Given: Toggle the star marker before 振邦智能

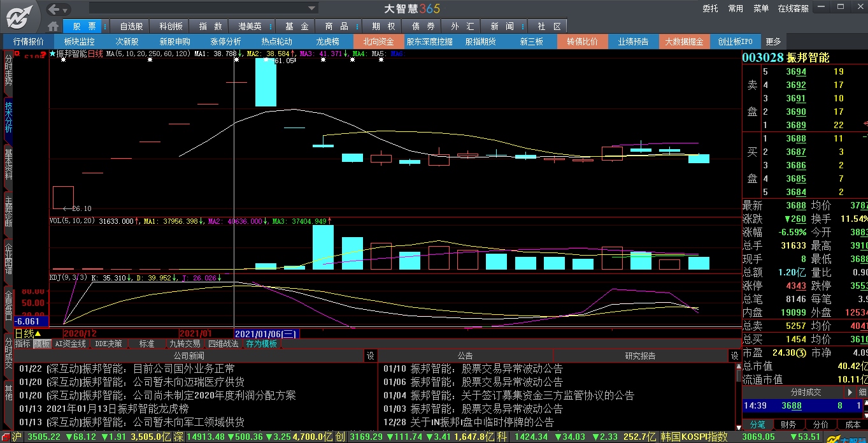Looking at the screenshot, I should point(53,54).
